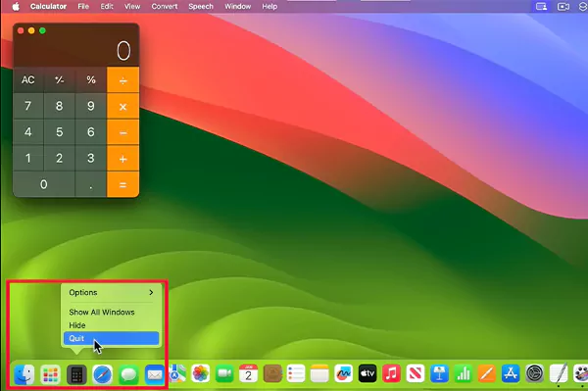Clear the calculator with AC
This screenshot has width=588, height=391.
pos(28,79)
